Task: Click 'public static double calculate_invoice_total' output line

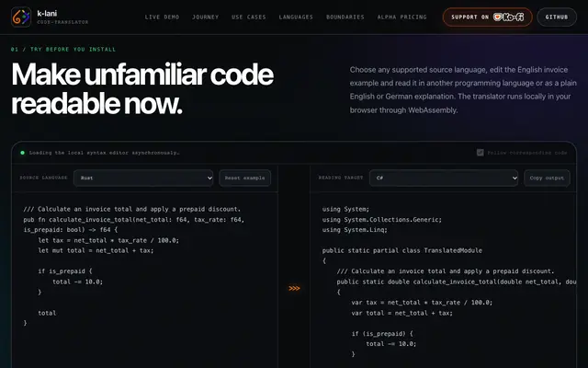Action: pos(457,282)
